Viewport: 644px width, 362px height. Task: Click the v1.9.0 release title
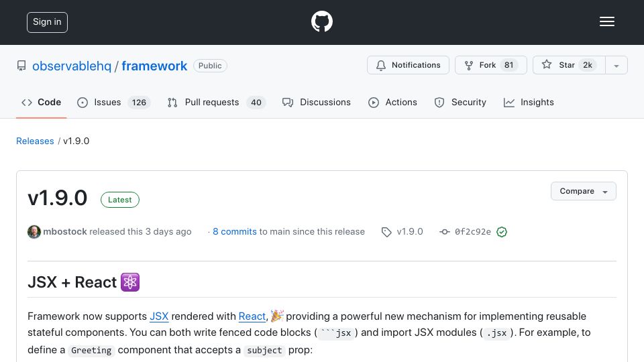[x=58, y=198]
